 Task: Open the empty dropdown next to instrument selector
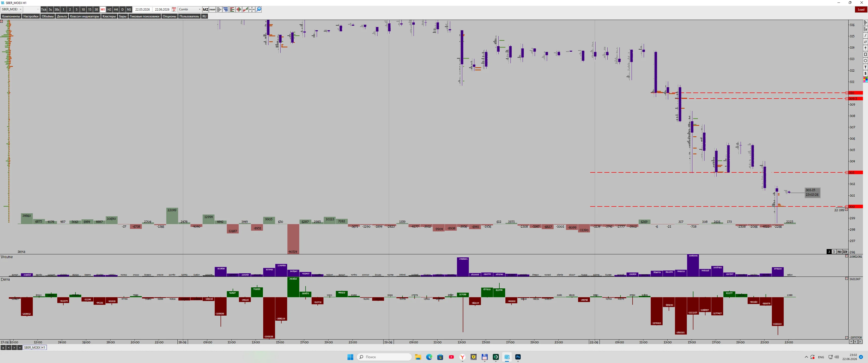point(31,9)
